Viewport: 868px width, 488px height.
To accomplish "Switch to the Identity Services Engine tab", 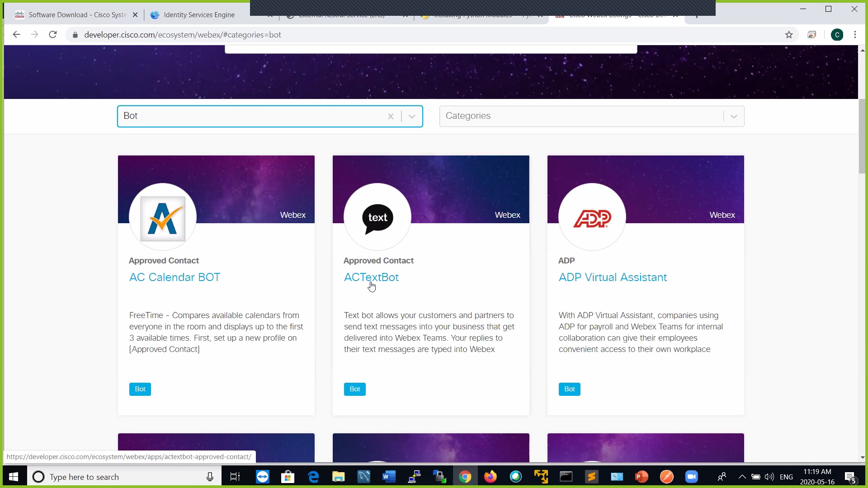I will click(x=199, y=15).
